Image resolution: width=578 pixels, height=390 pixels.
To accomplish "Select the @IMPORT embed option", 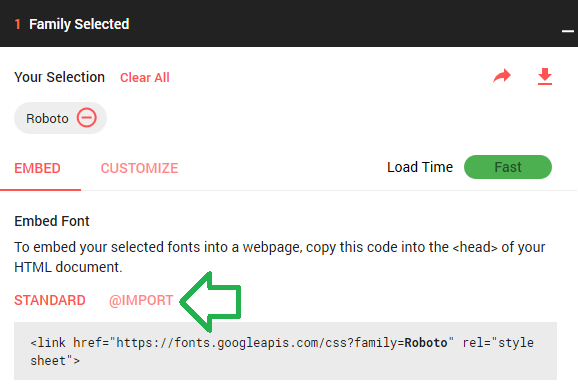I will coord(141,300).
